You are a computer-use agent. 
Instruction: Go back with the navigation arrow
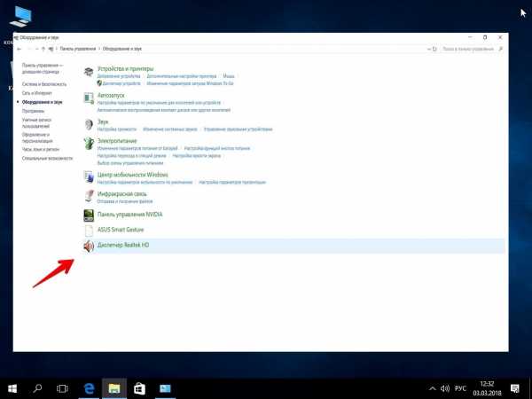pos(20,49)
